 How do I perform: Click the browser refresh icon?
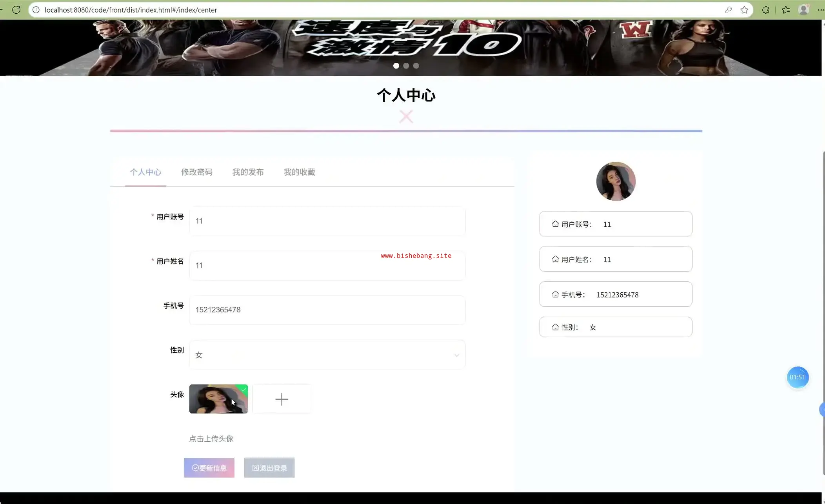[x=16, y=10]
